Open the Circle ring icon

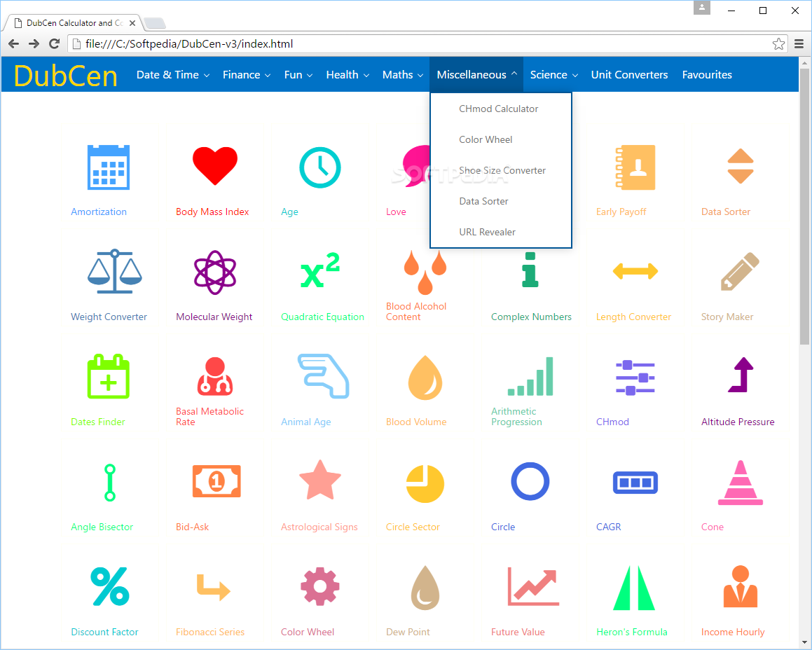(x=530, y=481)
